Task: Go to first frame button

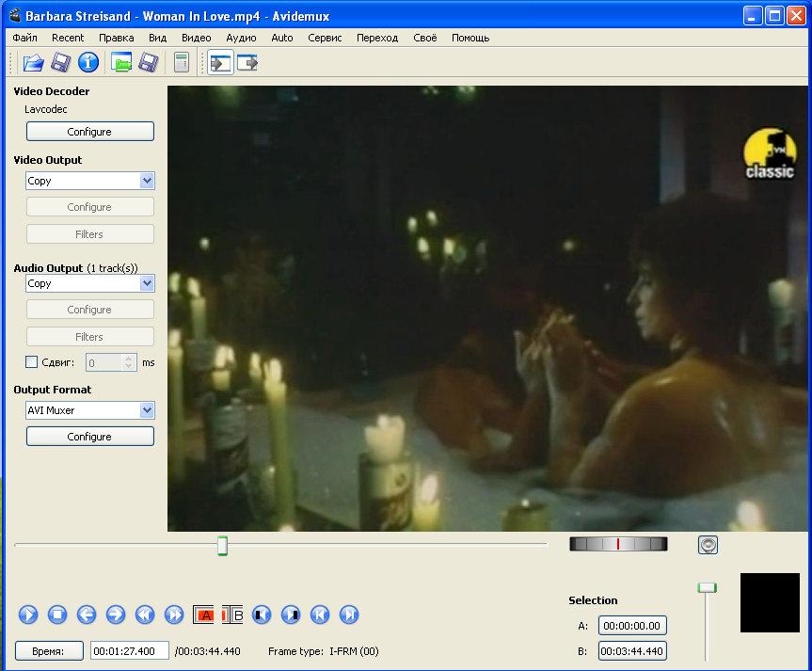Action: 320,615
